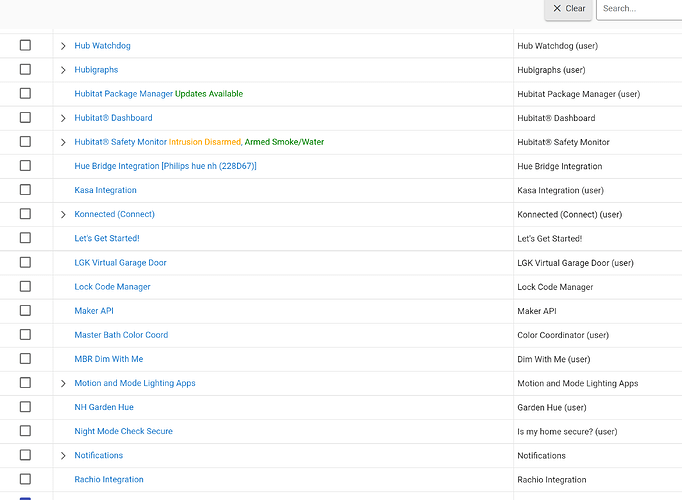Open Hubitat Safety Monitor app link
The width and height of the screenshot is (682, 500).
[120, 142]
